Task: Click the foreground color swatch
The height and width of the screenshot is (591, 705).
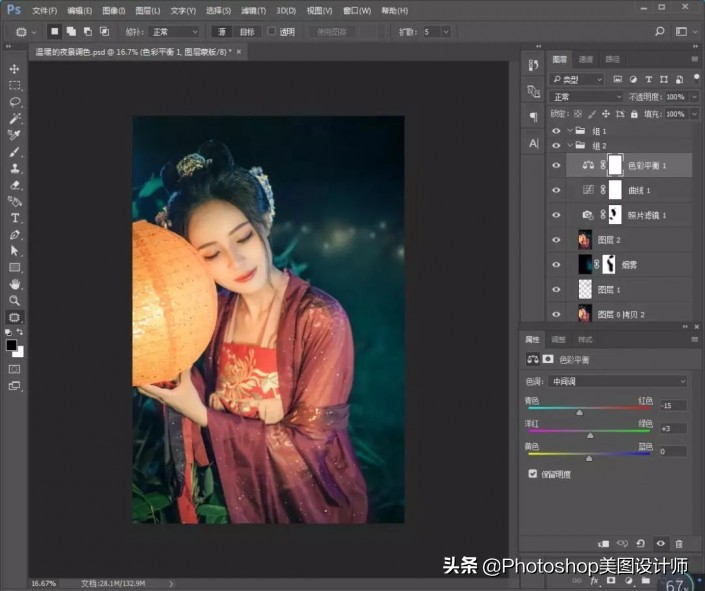Action: click(11, 345)
